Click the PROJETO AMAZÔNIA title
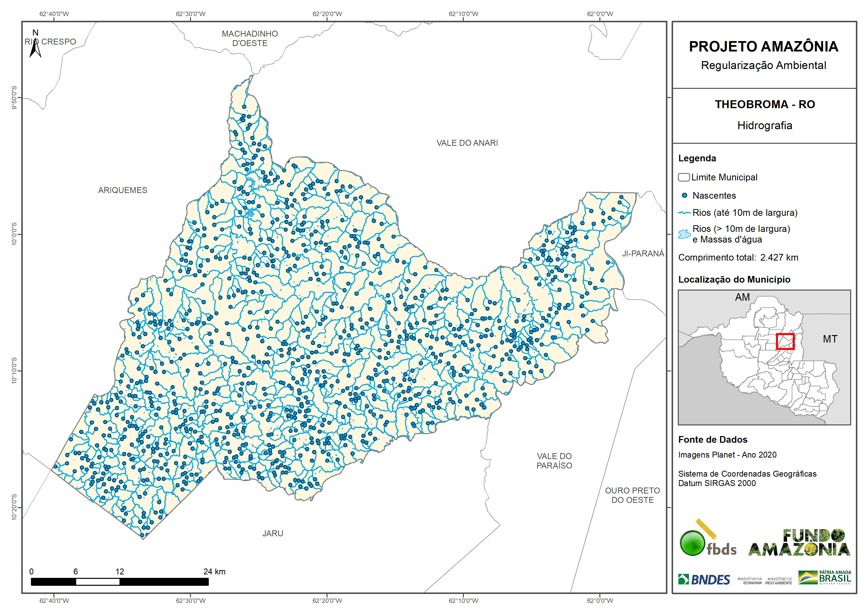The height and width of the screenshot is (614, 868). [x=764, y=47]
